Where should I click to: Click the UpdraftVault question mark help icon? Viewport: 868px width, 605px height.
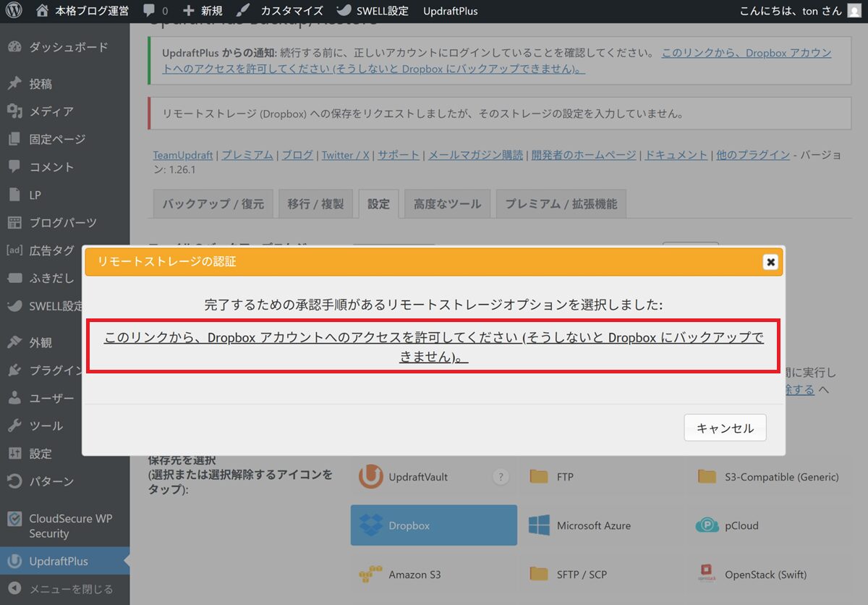click(x=501, y=477)
